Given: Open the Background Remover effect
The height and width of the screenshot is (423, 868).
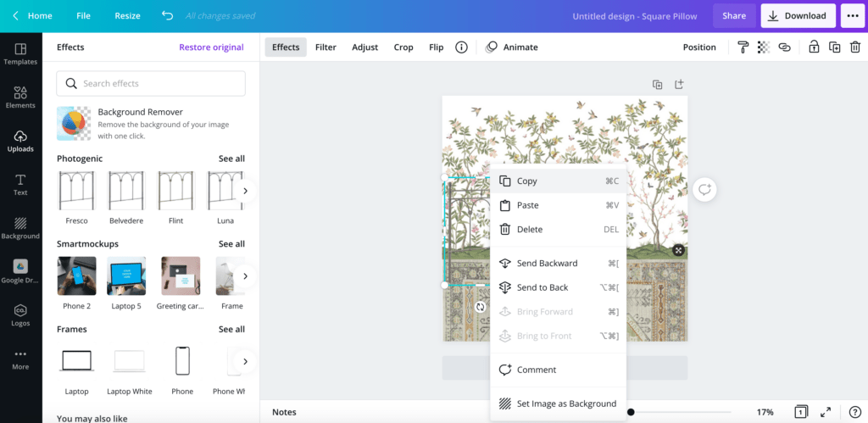Looking at the screenshot, I should coord(151,123).
